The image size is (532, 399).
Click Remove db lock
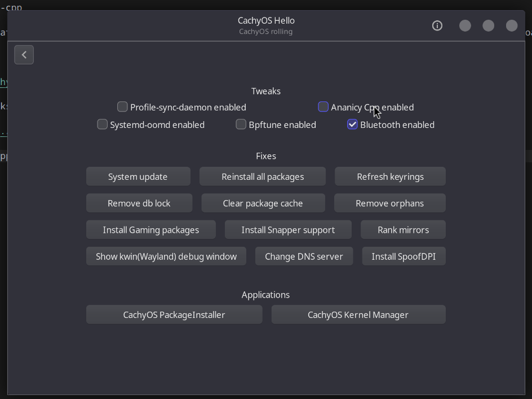(x=139, y=203)
